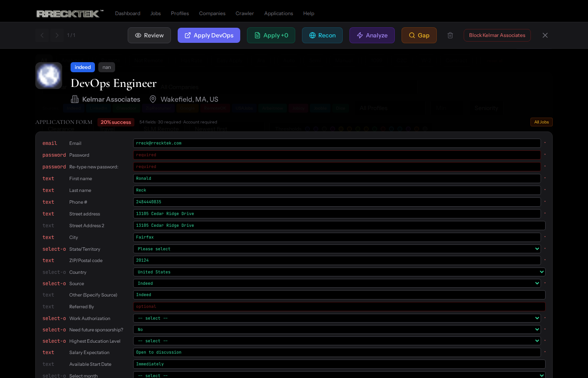The width and height of the screenshot is (588, 378).
Task: Navigate to Applications
Action: click(278, 13)
